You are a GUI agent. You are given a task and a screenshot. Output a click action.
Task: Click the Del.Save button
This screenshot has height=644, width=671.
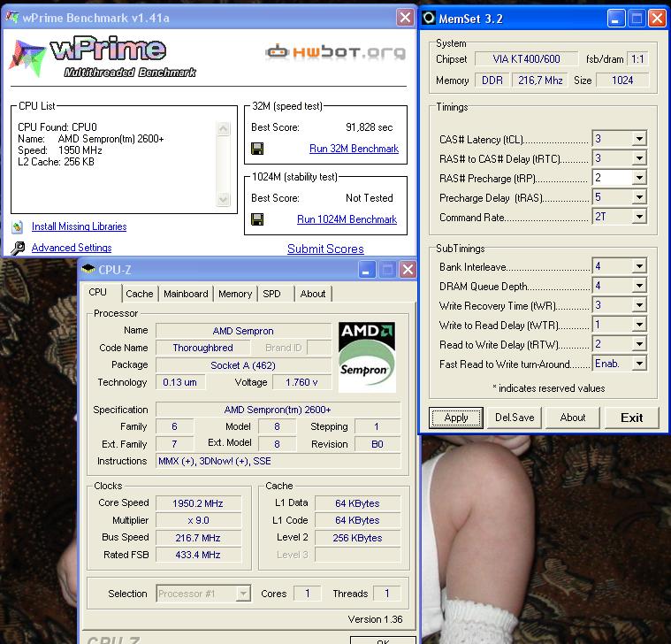point(515,418)
